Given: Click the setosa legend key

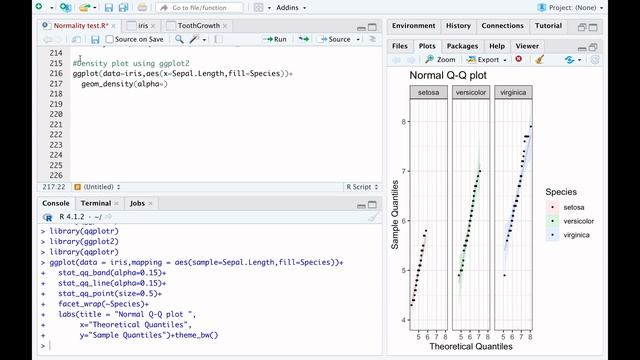Looking at the screenshot, I should point(553,207).
